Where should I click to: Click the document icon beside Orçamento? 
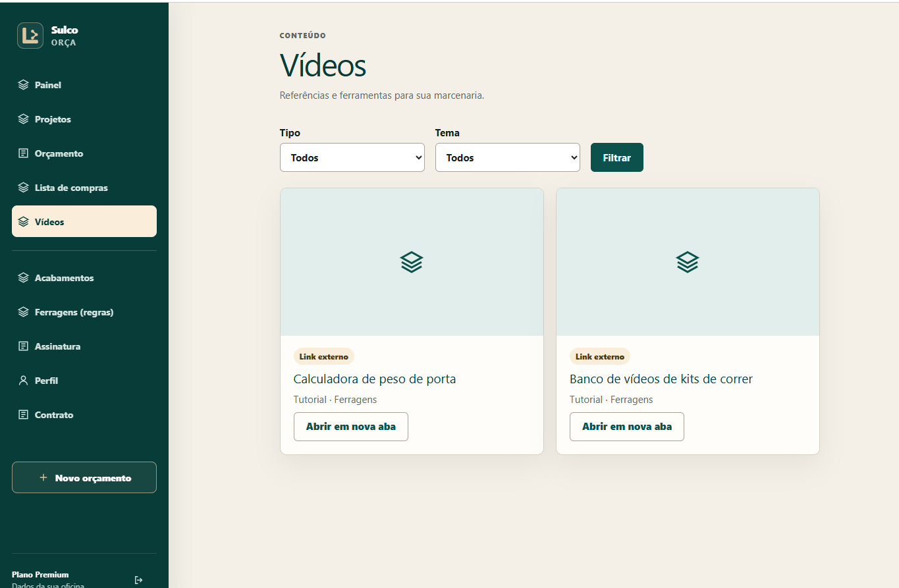click(x=24, y=153)
